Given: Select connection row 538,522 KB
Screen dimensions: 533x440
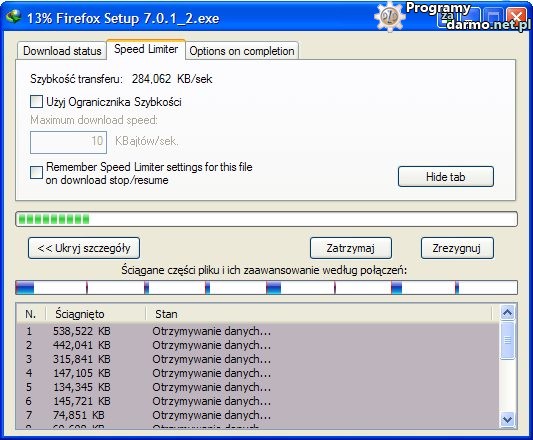Looking at the screenshot, I should [x=258, y=331].
